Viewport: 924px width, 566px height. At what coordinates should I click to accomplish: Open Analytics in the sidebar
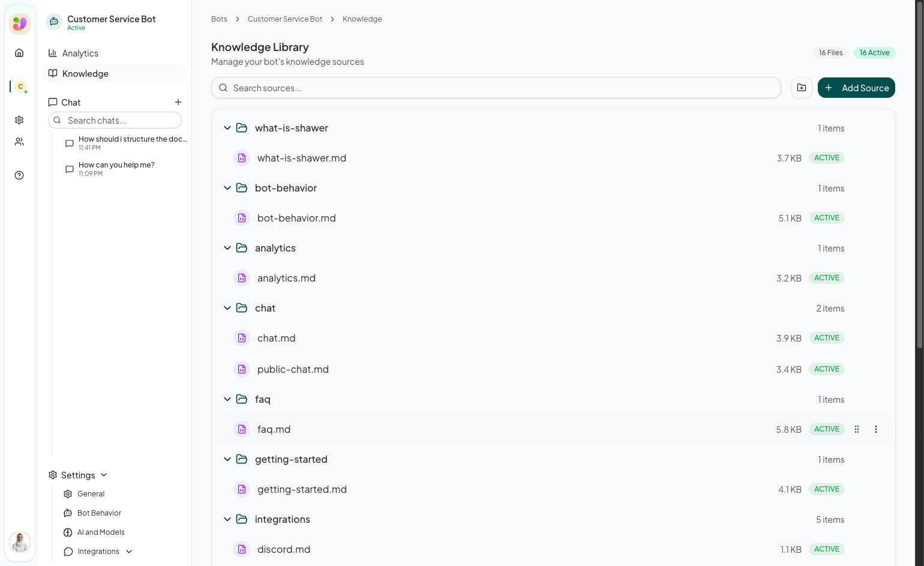pyautogui.click(x=80, y=53)
